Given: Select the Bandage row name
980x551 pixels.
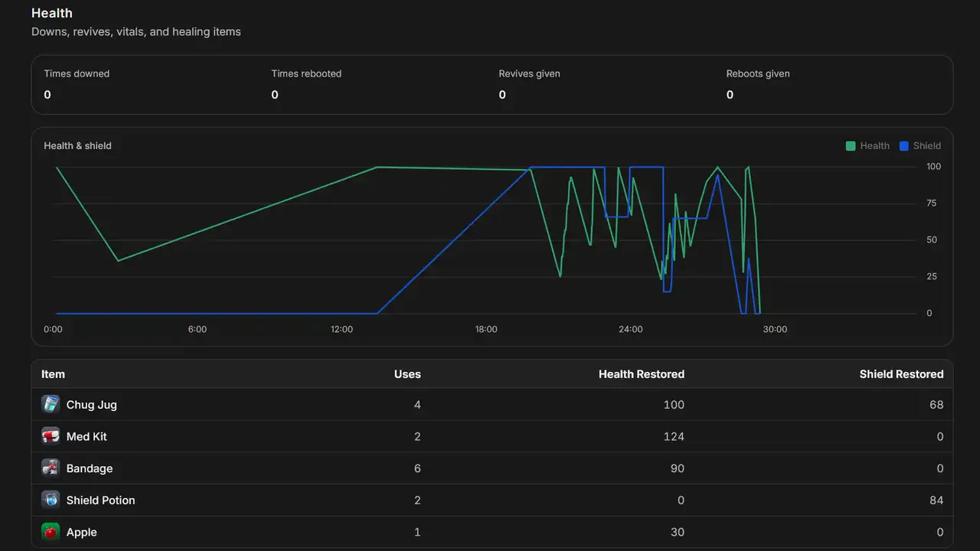Looking at the screenshot, I should [x=90, y=468].
